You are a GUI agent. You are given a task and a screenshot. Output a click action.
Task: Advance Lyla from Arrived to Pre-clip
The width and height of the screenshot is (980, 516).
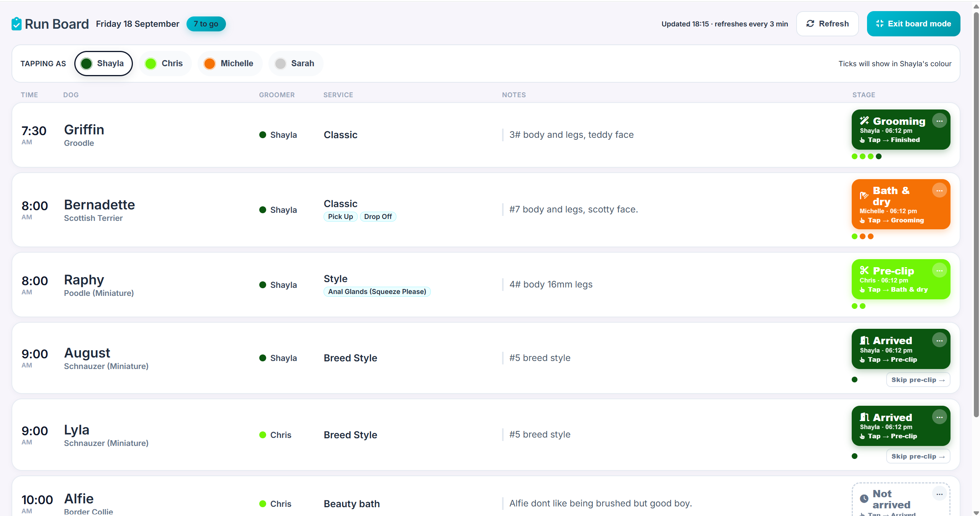click(x=900, y=426)
